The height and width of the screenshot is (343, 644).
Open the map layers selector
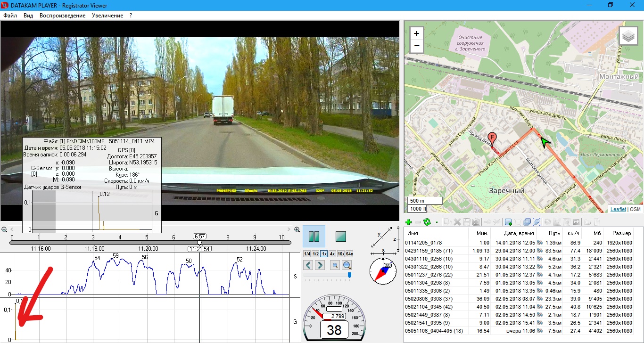point(628,36)
